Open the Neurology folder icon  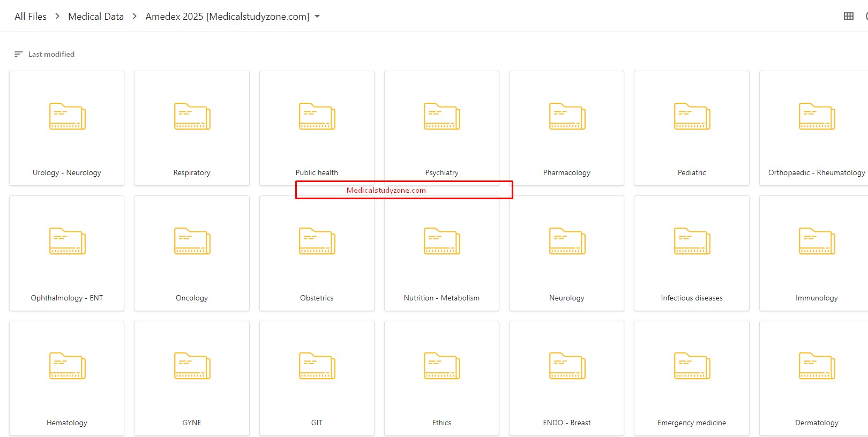[567, 241]
